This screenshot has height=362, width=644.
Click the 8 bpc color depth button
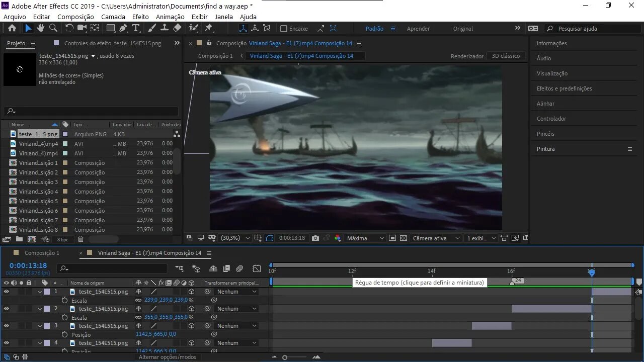(62, 240)
